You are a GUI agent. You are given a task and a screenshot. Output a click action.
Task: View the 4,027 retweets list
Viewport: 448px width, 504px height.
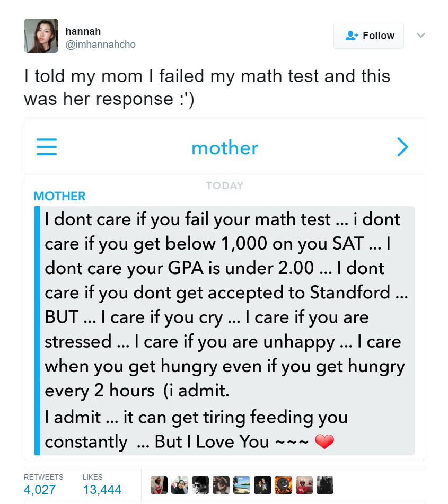[40, 489]
